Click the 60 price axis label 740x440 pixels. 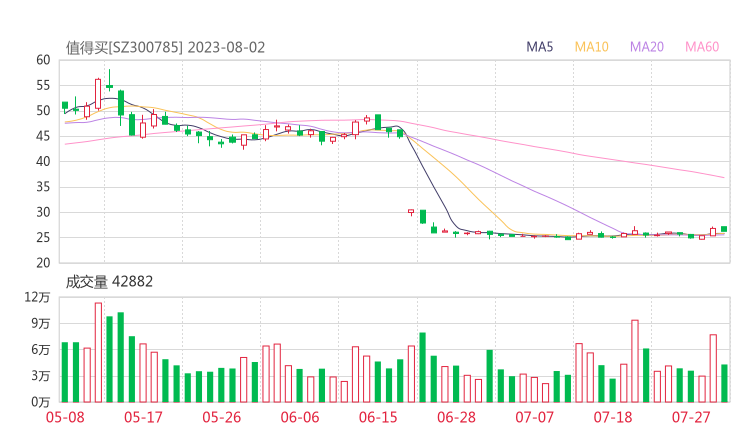43,60
